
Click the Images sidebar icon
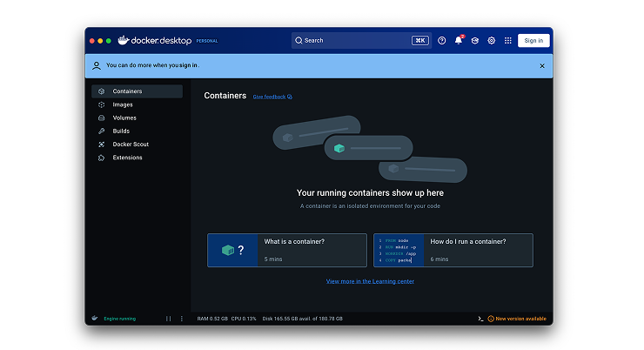(x=102, y=104)
